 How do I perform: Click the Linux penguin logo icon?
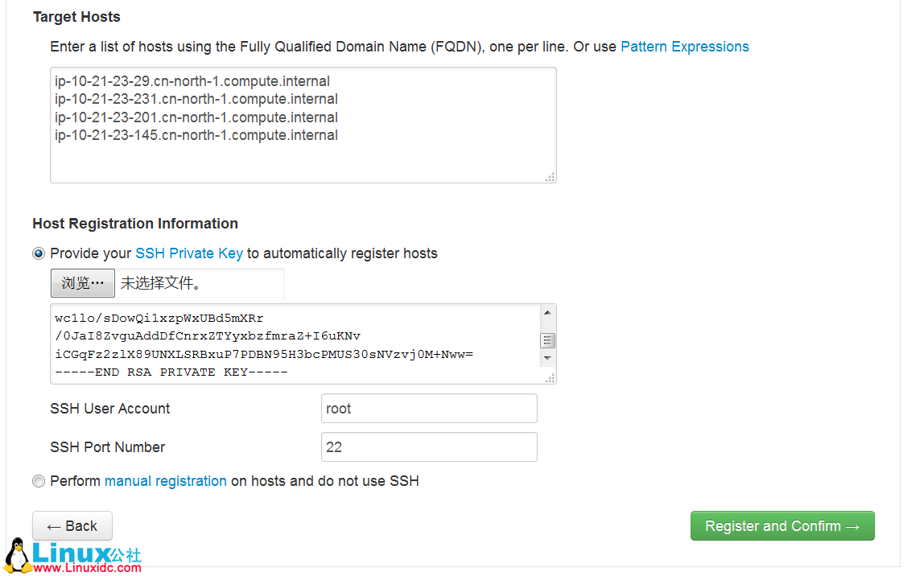pos(17,555)
